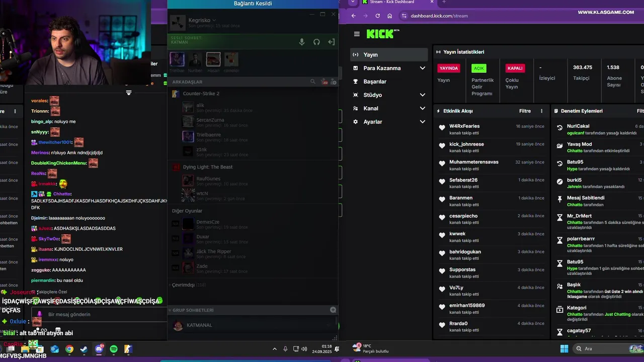The height and width of the screenshot is (362, 644).
Task: Open Stüdyo in the Kick sidebar
Action: (389, 95)
